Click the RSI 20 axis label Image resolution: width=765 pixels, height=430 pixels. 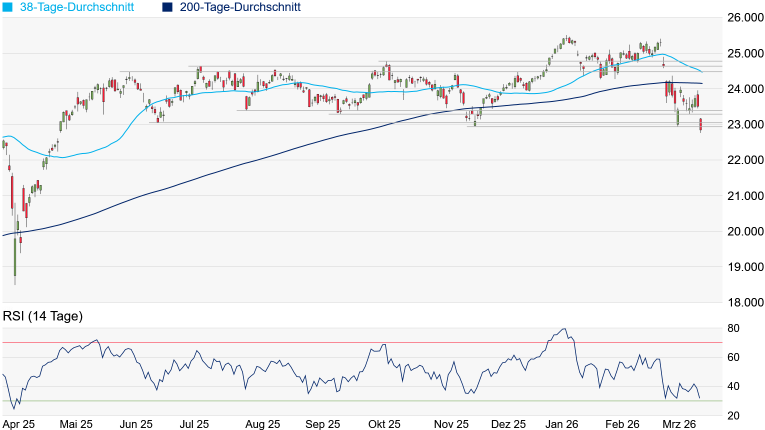(x=733, y=415)
